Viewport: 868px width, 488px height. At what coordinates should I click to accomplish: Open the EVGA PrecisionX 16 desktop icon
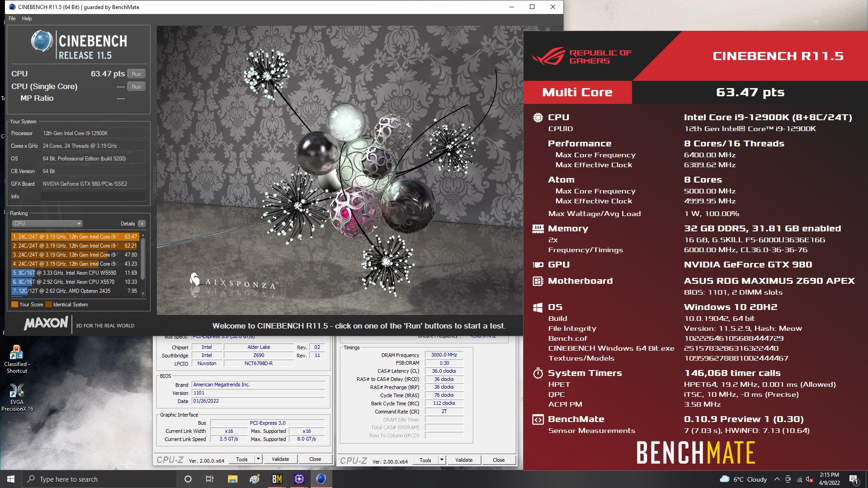coord(17,398)
